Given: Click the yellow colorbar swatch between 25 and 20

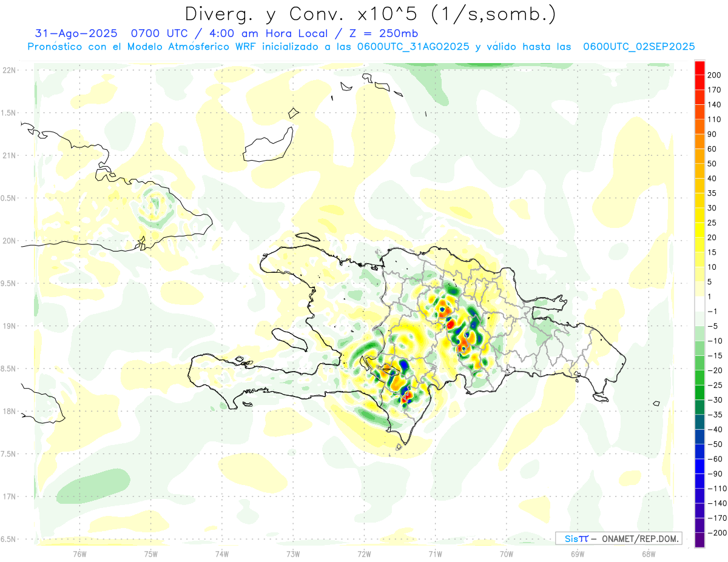Looking at the screenshot, I should coord(700,230).
